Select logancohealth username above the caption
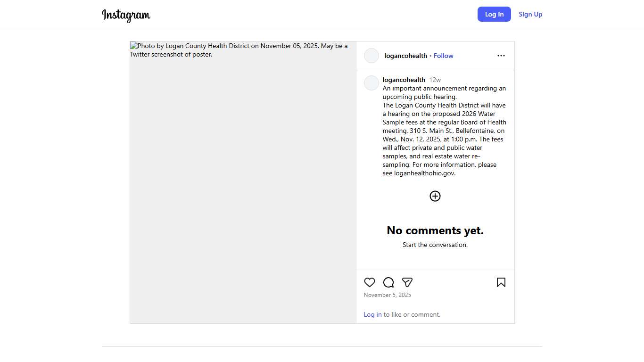The height and width of the screenshot is (362, 644). click(404, 80)
